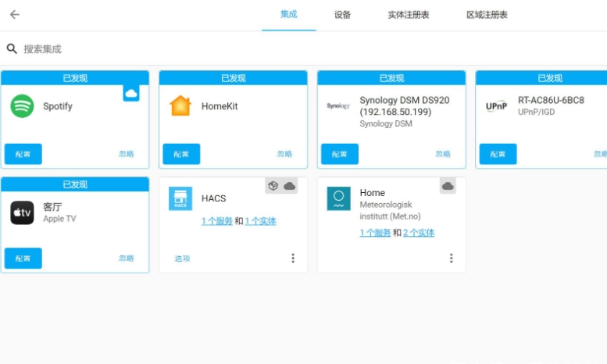Click the HomeKit card title text
The height and width of the screenshot is (364, 607).
[x=220, y=106]
